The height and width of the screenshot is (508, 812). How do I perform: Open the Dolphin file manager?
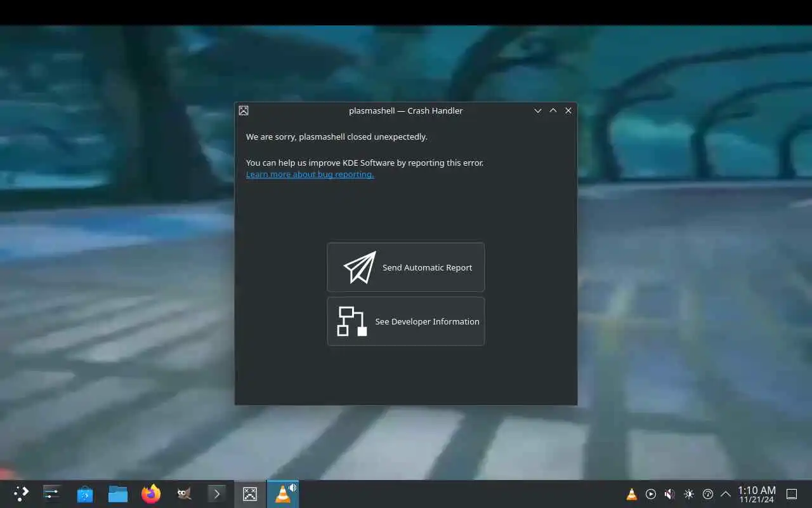(118, 494)
